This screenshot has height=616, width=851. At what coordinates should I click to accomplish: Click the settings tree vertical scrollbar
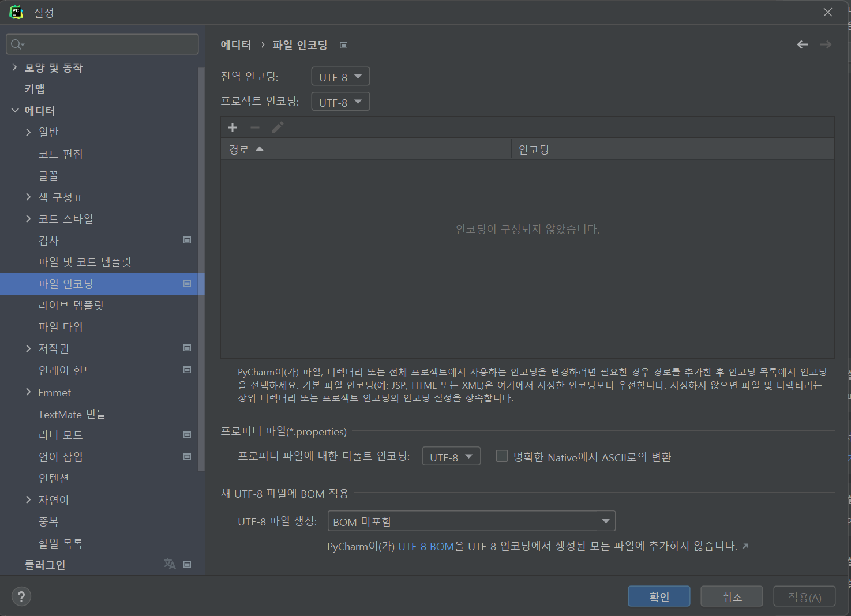click(x=201, y=269)
